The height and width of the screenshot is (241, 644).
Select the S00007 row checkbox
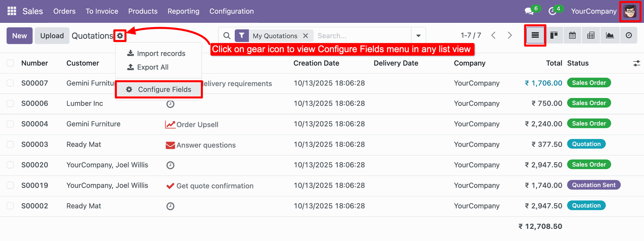click(x=10, y=83)
